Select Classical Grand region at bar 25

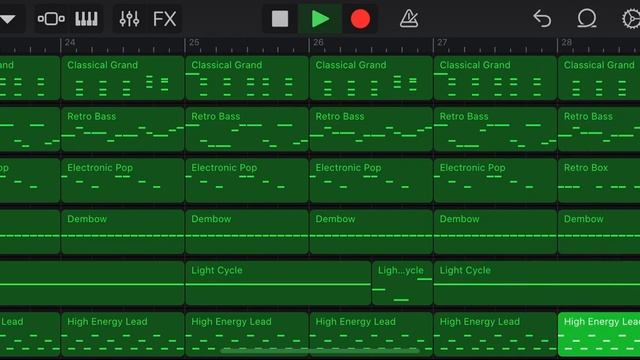247,78
